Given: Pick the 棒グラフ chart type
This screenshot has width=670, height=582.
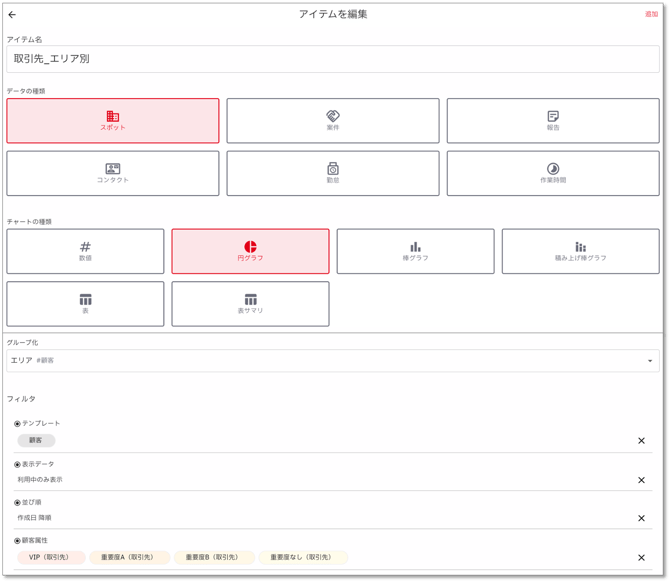Looking at the screenshot, I should (415, 251).
